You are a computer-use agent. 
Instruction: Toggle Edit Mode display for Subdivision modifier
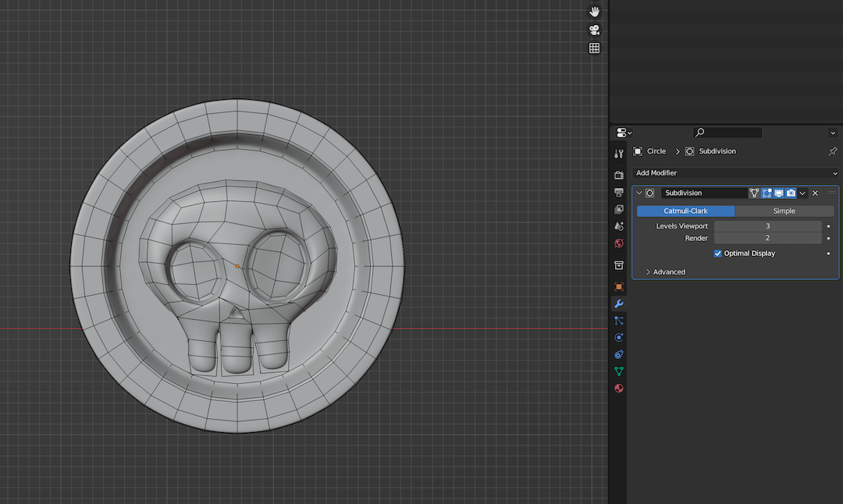click(x=767, y=193)
